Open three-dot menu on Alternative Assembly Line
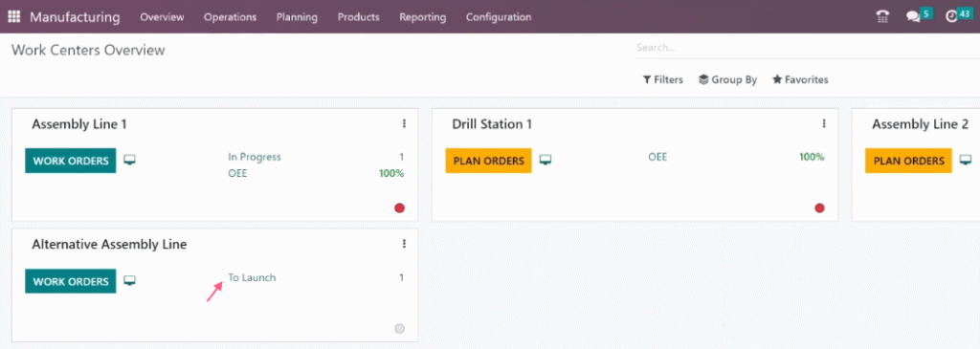 click(404, 244)
